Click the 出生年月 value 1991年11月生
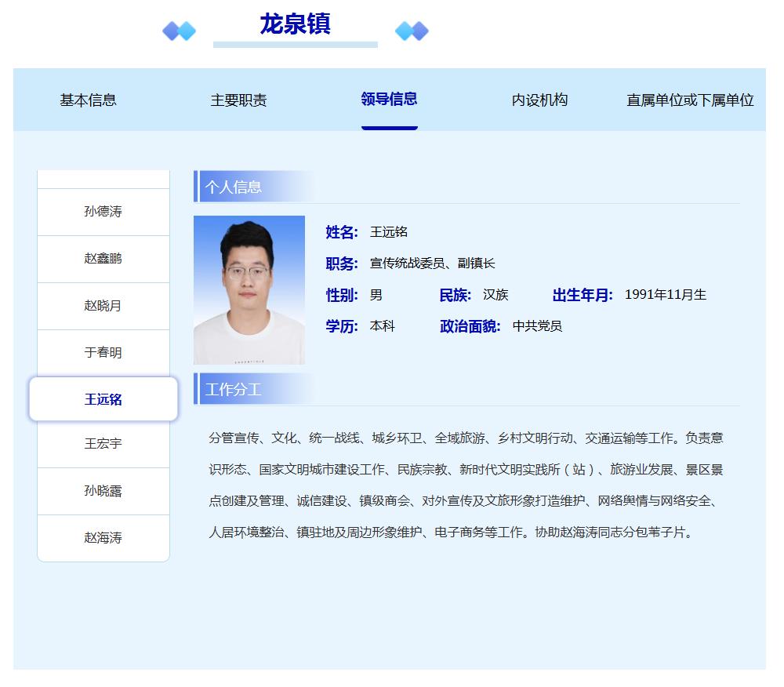The width and height of the screenshot is (784, 687). click(666, 295)
